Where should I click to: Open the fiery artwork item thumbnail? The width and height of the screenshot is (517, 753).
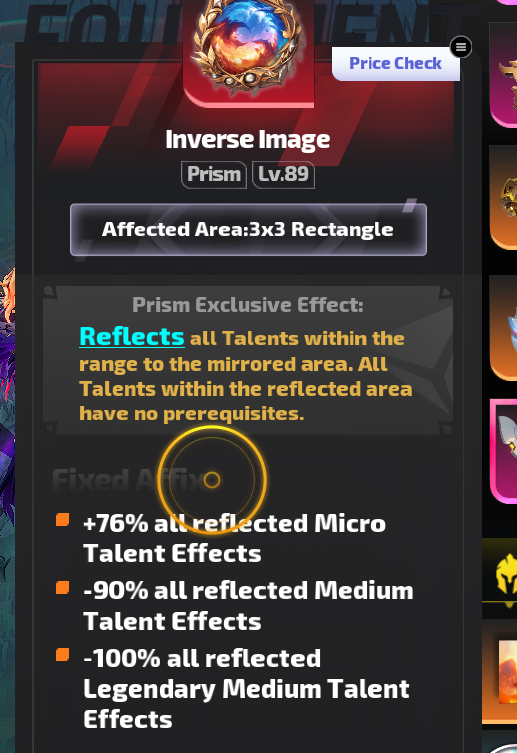click(507, 671)
